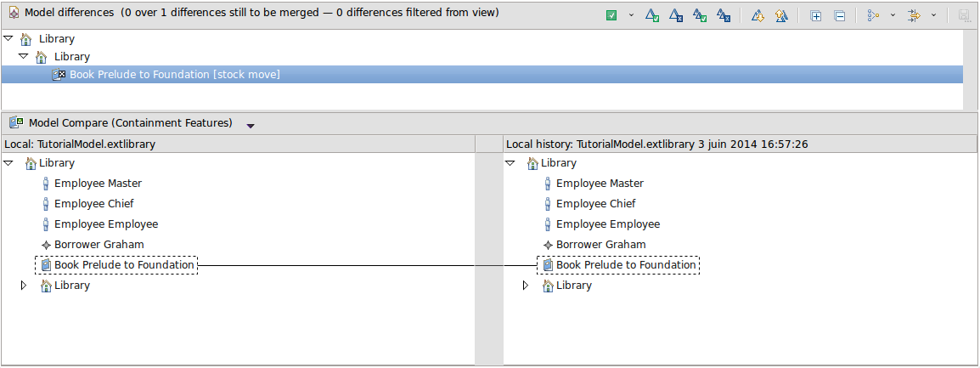Open the Model Compare viewer dropdown
The height and width of the screenshot is (368, 980).
[251, 125]
